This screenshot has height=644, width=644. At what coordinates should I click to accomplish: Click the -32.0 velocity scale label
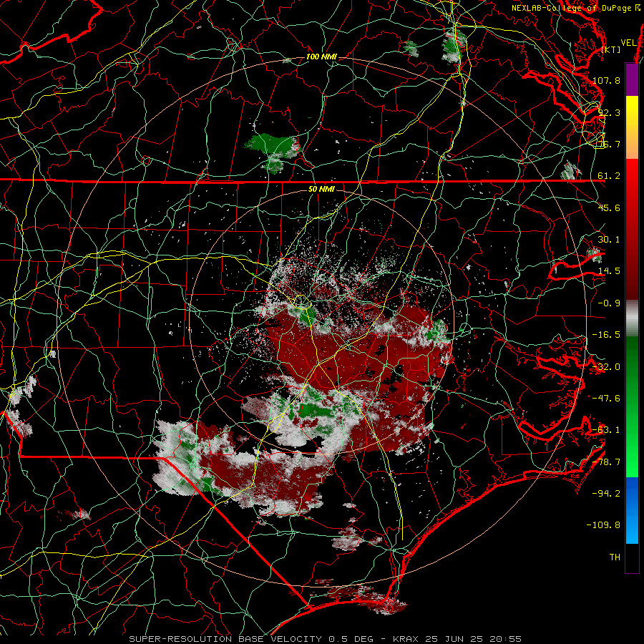tap(606, 367)
